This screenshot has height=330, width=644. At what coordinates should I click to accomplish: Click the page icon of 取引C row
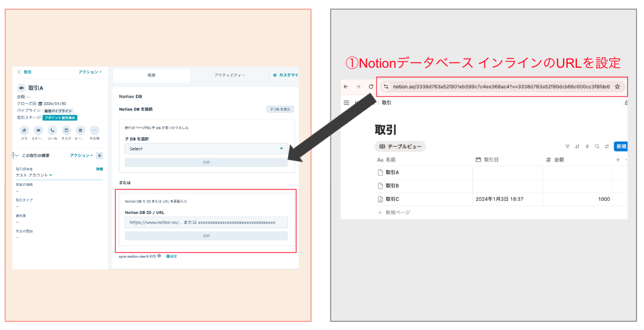tap(381, 199)
